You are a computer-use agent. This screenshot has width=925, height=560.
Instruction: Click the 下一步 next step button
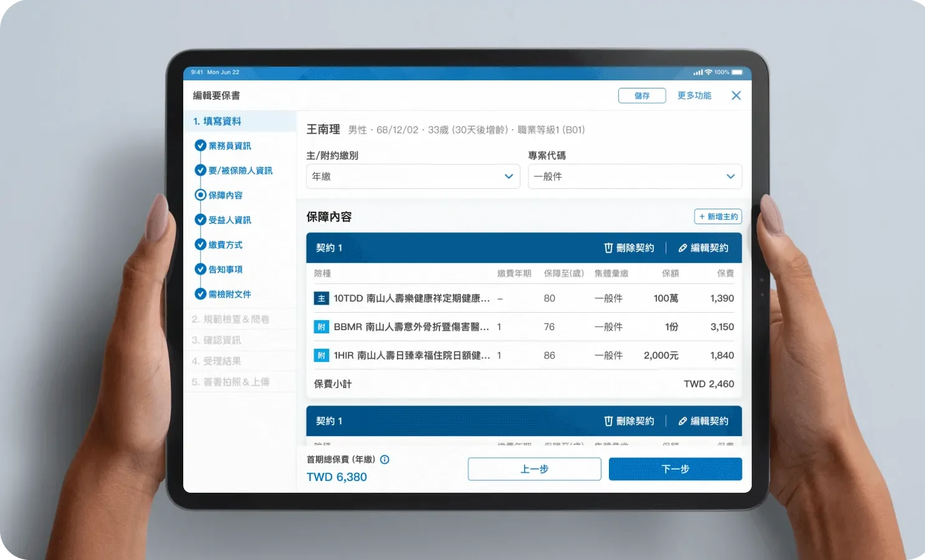(675, 469)
